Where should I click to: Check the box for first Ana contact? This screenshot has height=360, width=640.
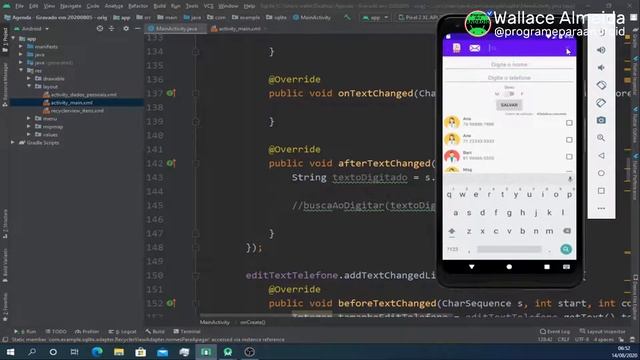pyautogui.click(x=569, y=123)
